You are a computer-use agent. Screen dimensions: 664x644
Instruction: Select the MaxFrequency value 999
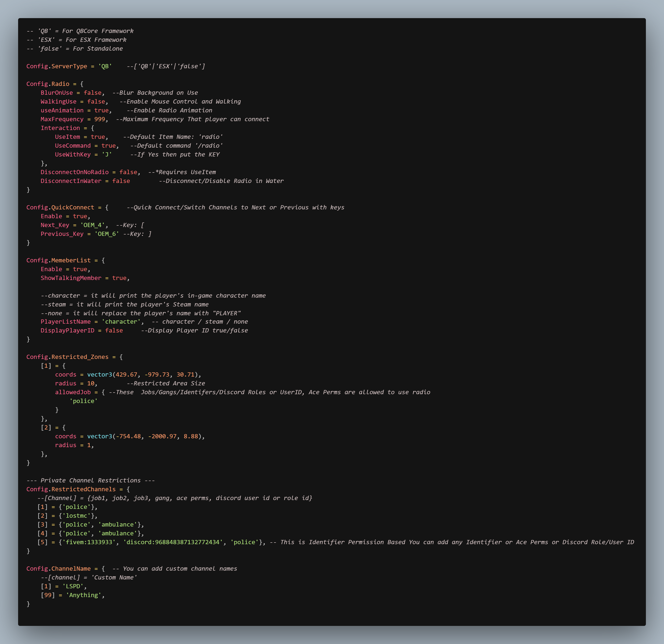(x=99, y=119)
